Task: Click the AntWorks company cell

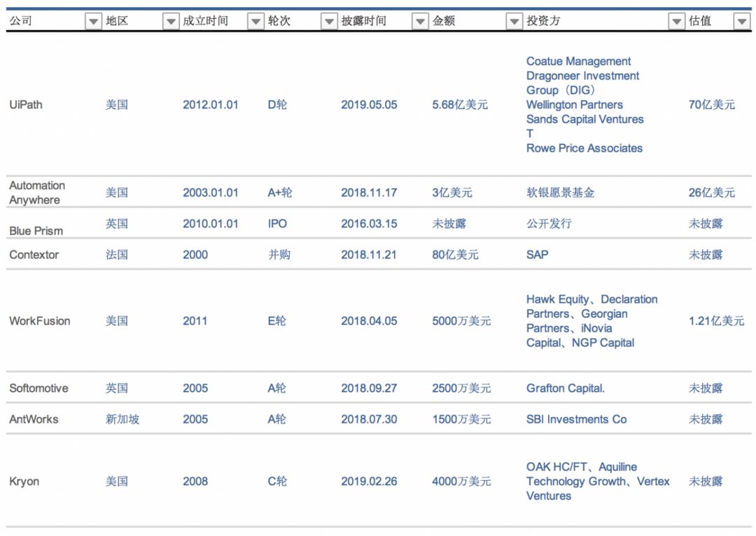Action: (34, 419)
